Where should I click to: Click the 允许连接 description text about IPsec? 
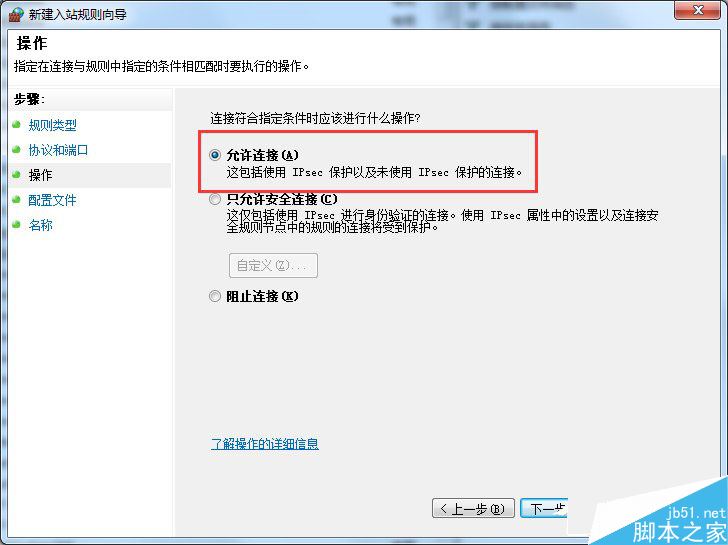[x=375, y=172]
